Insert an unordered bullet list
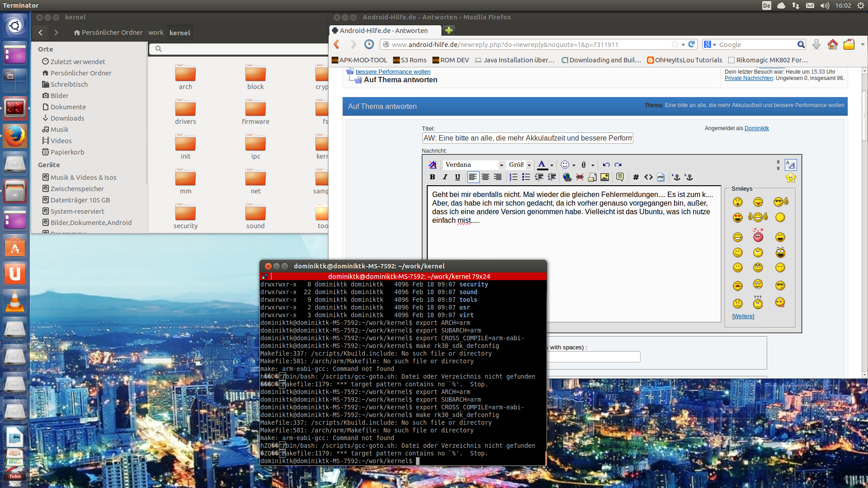 pos(526,177)
